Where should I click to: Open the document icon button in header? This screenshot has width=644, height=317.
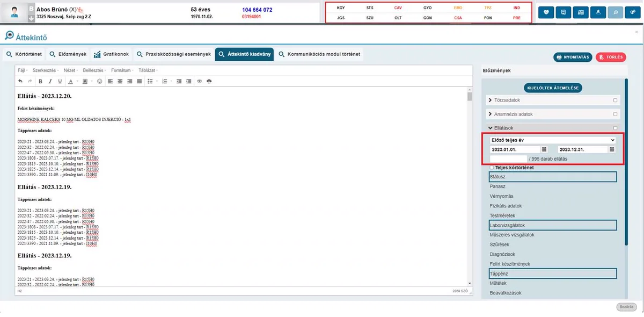click(x=563, y=12)
